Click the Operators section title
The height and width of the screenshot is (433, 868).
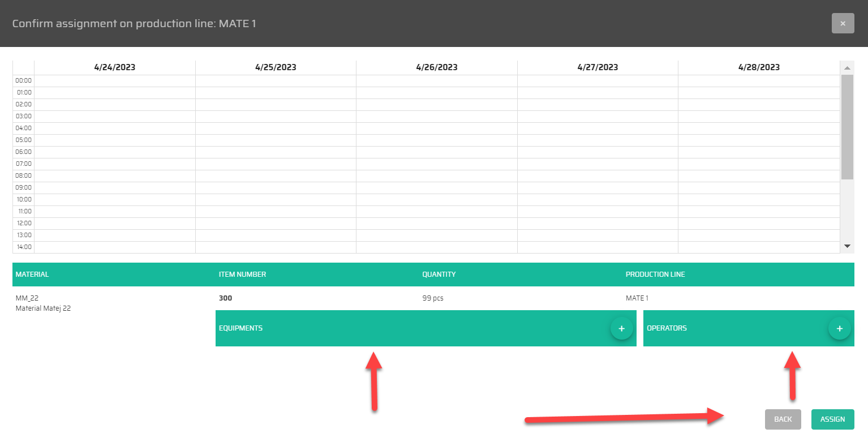pyautogui.click(x=667, y=328)
